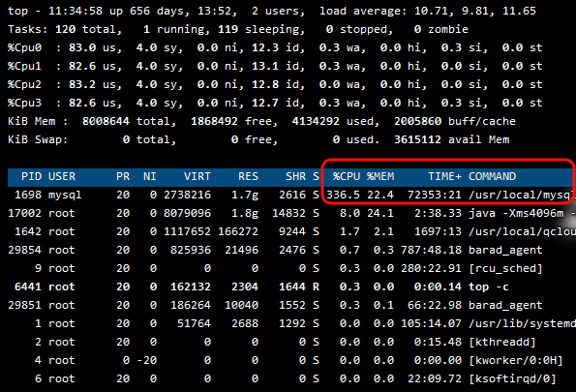Screen dimensions: 576x392
Task: Click the load average 10.71 value
Action: (x=431, y=11)
